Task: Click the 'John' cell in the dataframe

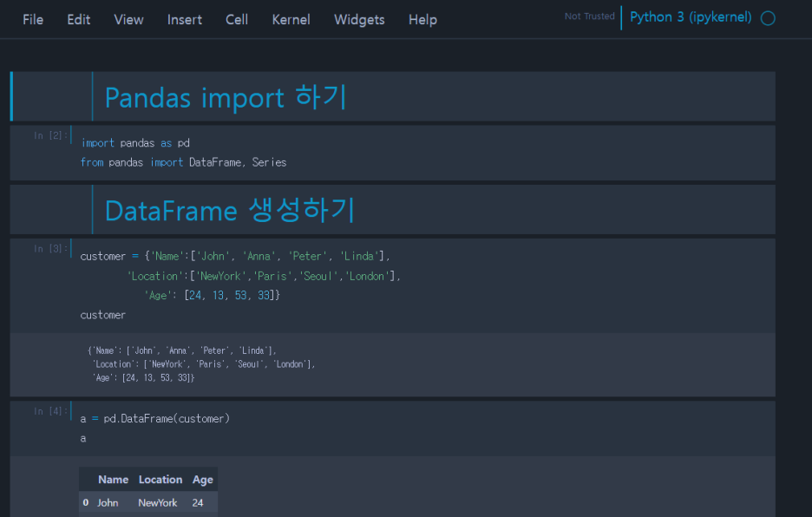Action: (x=108, y=502)
